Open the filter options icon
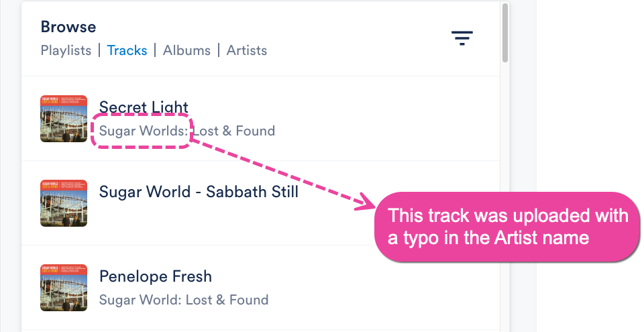 462,38
